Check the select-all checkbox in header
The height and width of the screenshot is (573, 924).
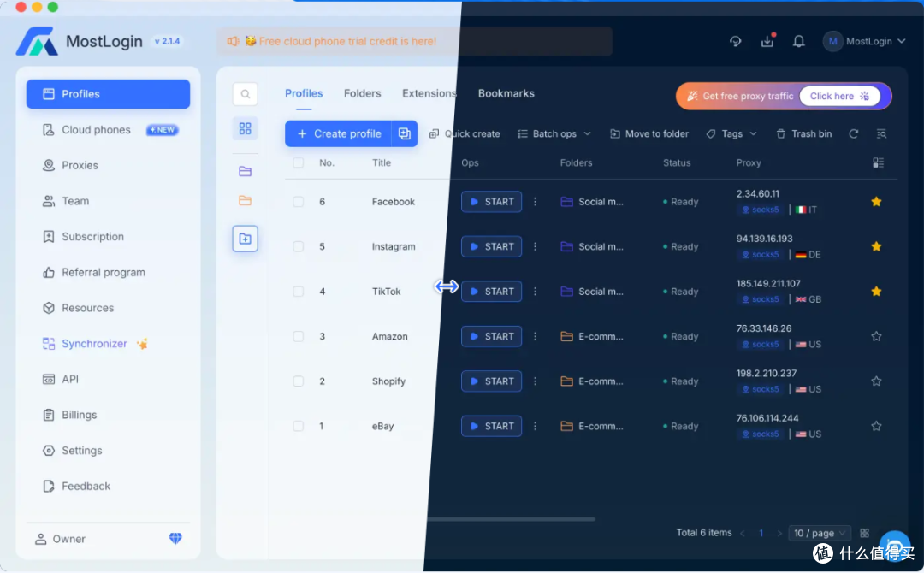299,162
